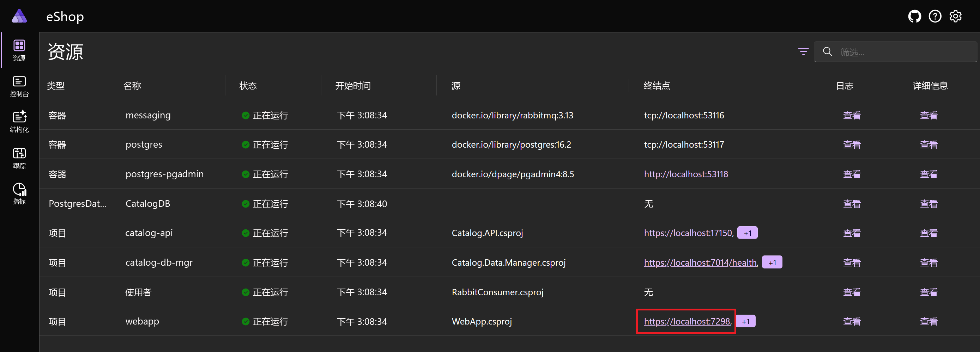
Task: View details for postgres-pgadmin
Action: (928, 174)
